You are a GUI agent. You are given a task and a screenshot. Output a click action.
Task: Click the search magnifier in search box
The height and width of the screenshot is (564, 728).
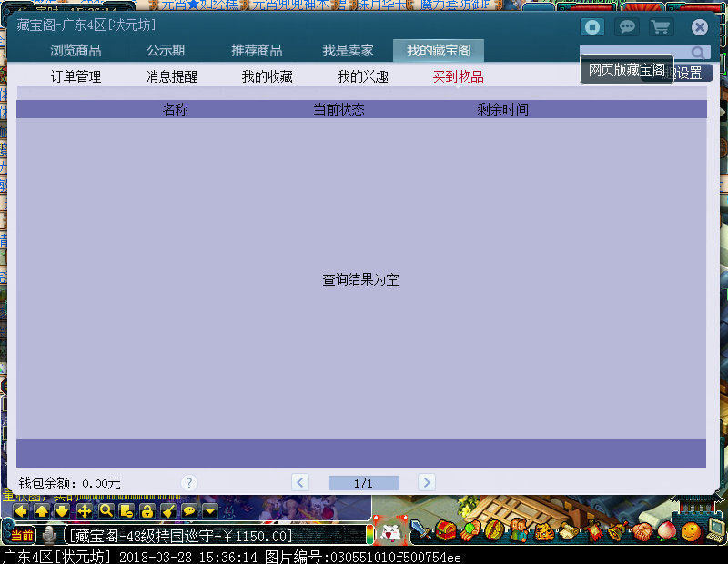pos(697,53)
